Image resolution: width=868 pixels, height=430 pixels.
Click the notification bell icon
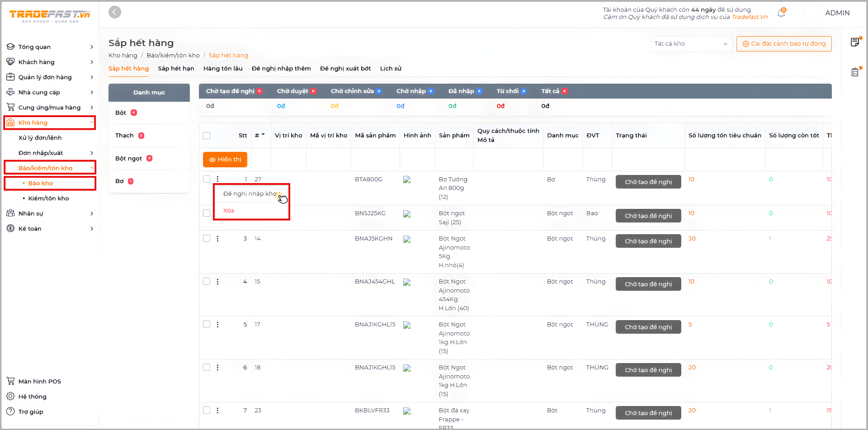tap(781, 14)
